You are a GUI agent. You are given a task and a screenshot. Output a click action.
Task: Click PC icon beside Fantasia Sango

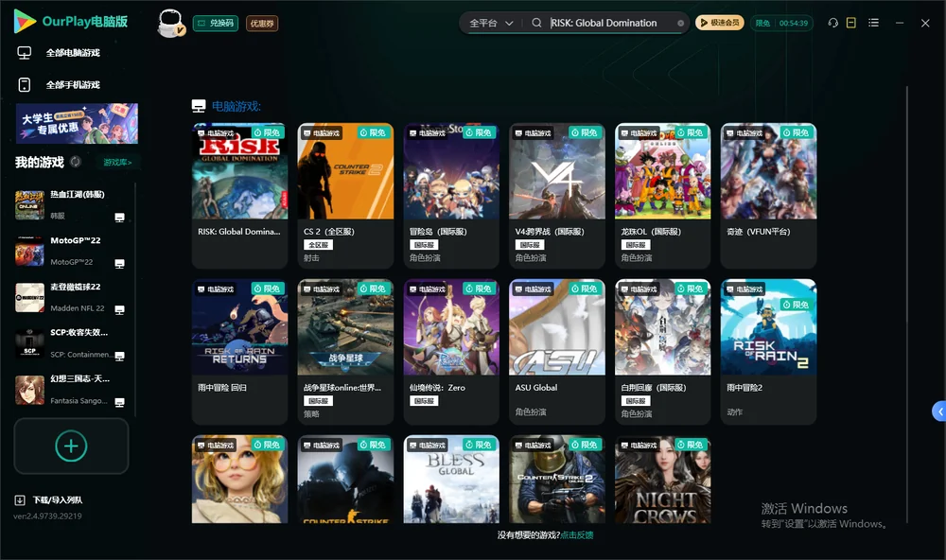119,403
